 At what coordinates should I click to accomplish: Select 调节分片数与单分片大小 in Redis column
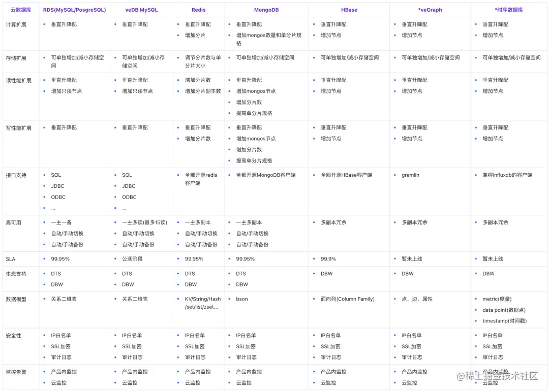[x=203, y=61]
